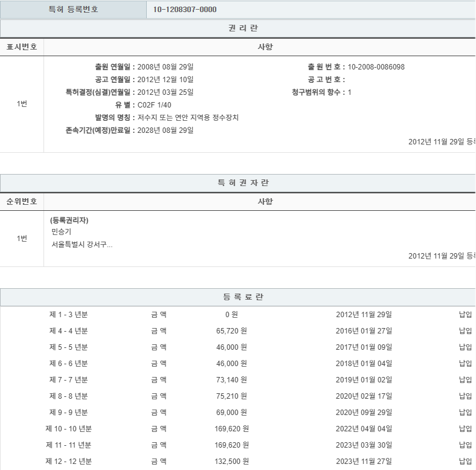Select payment date 2020년 09월 29일
Viewport: 476px width, 470px height.
pyautogui.click(x=364, y=413)
